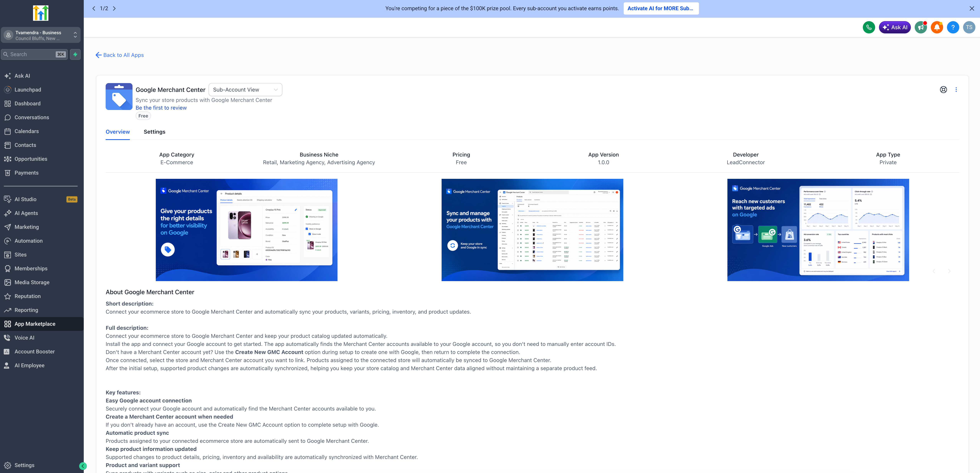Open Memberships in the sidebar
The width and height of the screenshot is (980, 473).
pos(42,268)
